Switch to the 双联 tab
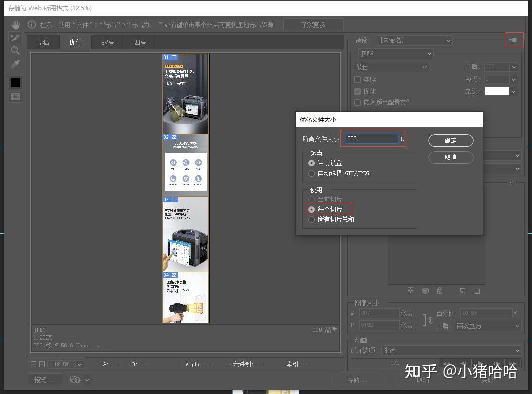The image size is (532, 394). 108,42
